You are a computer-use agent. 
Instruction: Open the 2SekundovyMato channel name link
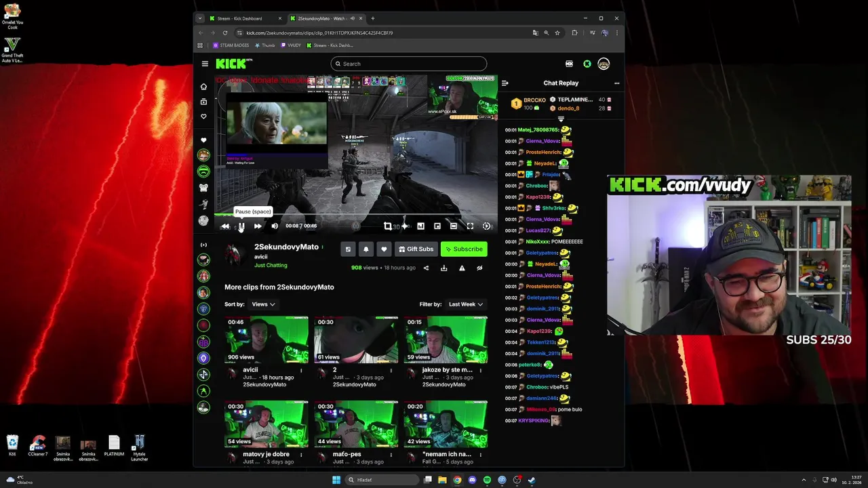coord(286,247)
